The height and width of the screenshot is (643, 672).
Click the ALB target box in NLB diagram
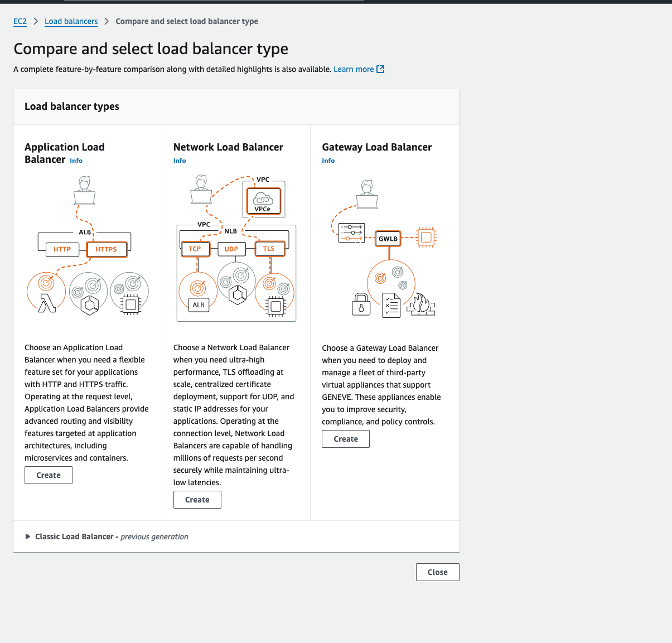(199, 305)
